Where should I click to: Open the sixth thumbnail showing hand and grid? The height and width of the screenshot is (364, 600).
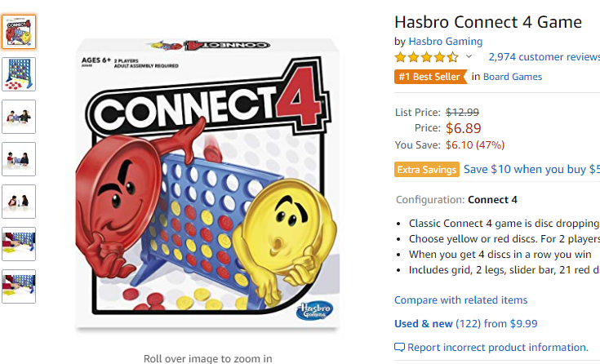pos(19,244)
